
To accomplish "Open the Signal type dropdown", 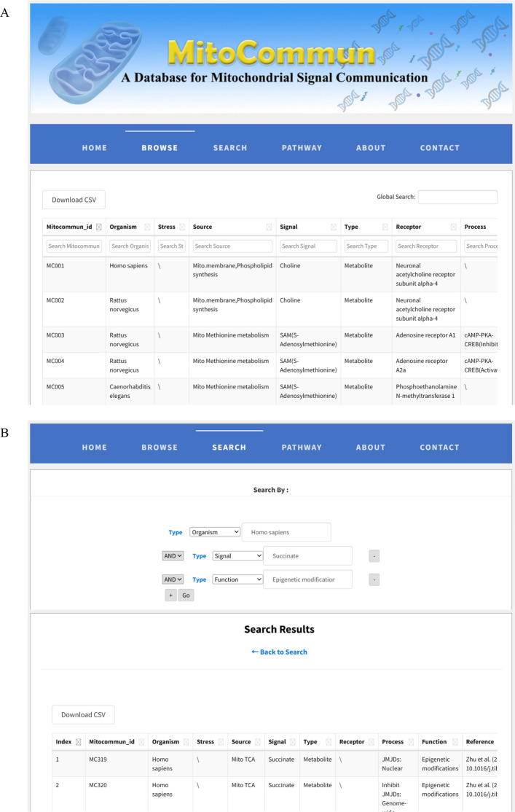I will tap(237, 555).
